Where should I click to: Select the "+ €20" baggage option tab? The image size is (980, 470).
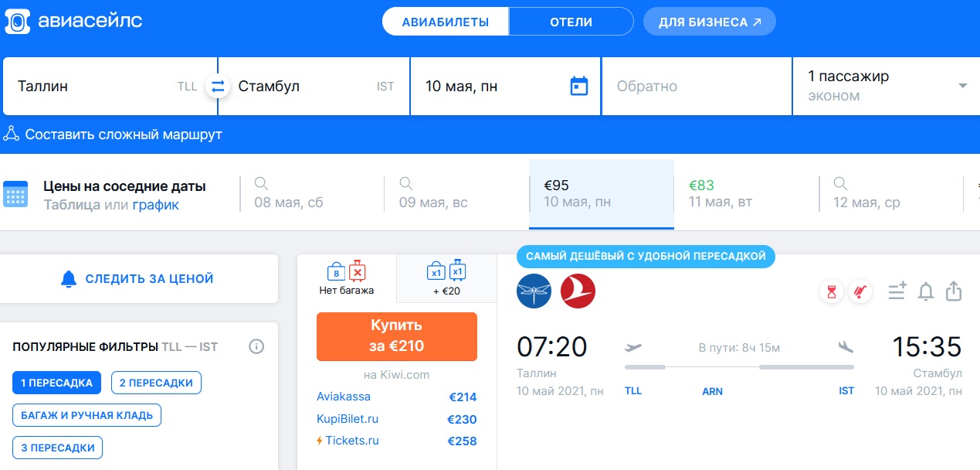[446, 279]
